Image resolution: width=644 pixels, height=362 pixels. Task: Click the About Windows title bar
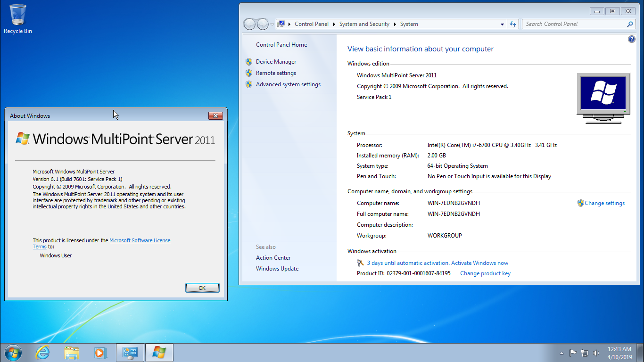coord(107,116)
